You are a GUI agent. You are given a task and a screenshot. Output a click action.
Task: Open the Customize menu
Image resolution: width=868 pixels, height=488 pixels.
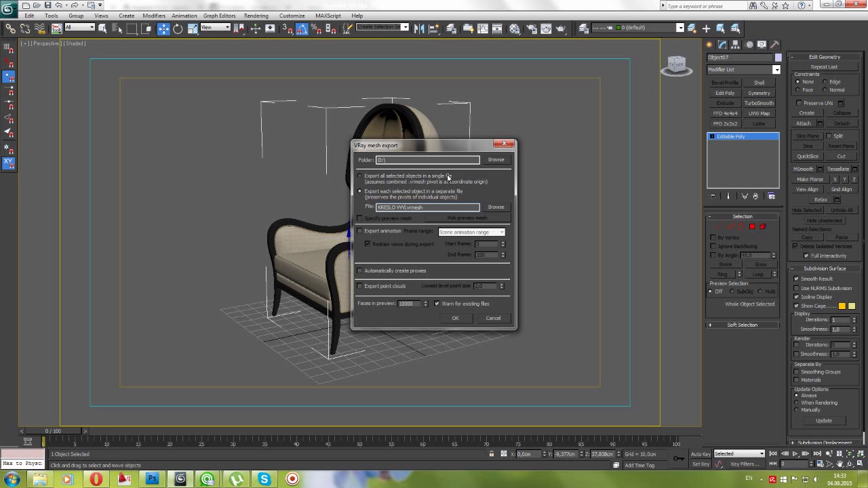[292, 16]
